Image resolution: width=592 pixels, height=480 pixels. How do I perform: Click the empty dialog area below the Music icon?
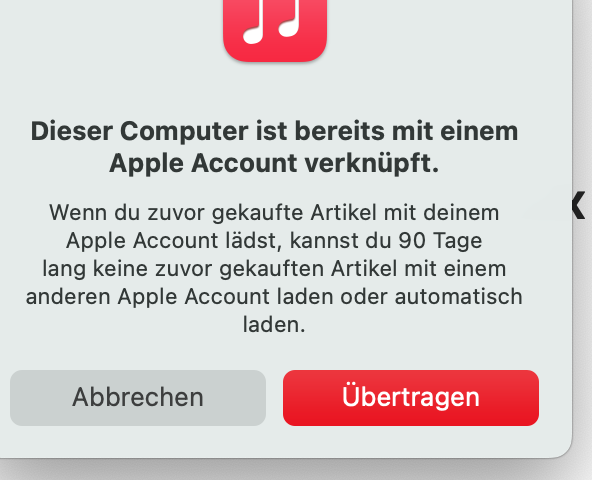pos(275,91)
